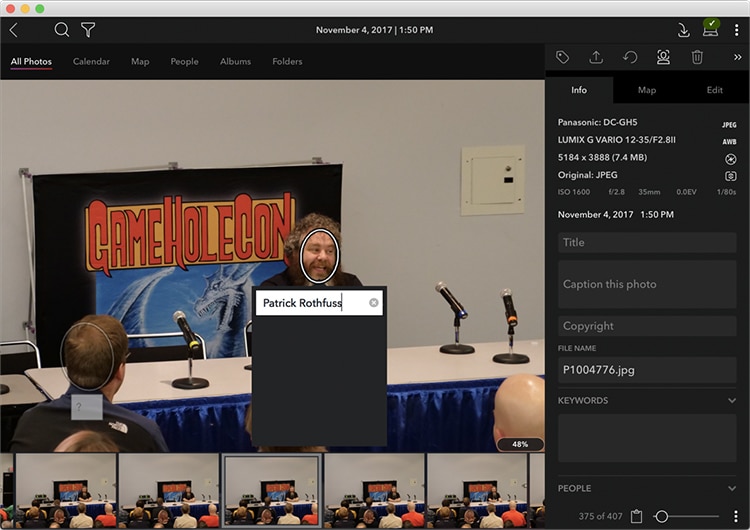Delete photo with trash icon
Screen dimensions: 750x530
pos(697,58)
